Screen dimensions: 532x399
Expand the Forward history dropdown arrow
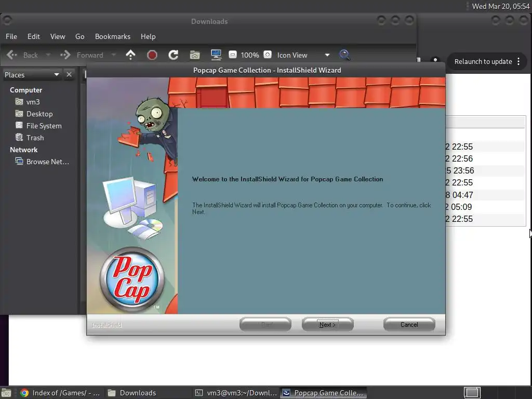point(114,55)
